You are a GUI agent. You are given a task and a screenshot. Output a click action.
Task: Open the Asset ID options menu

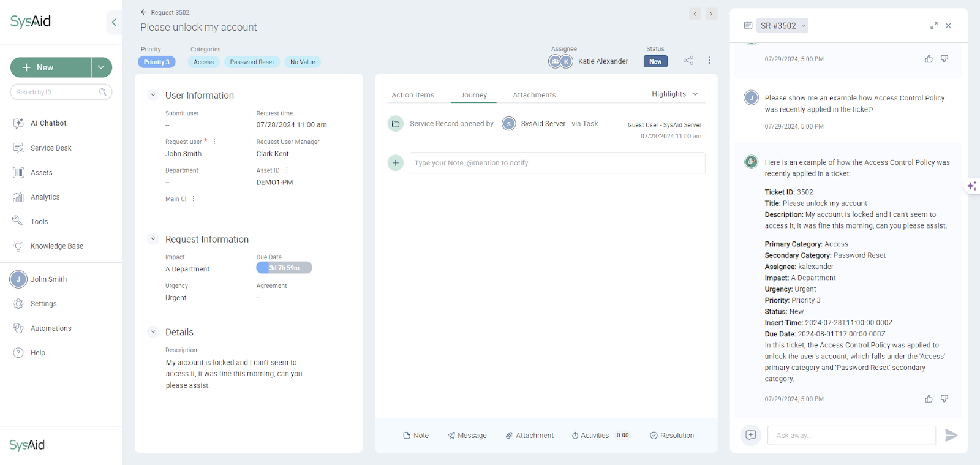287,170
